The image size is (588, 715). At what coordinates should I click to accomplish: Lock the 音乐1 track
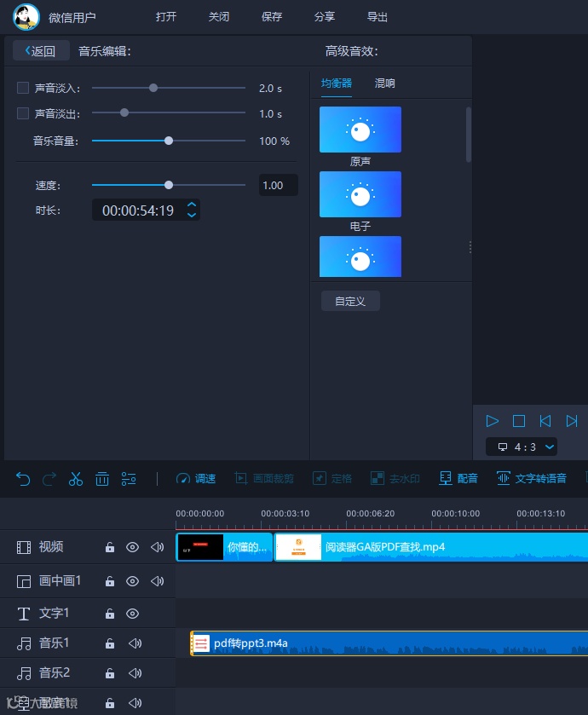tap(110, 643)
